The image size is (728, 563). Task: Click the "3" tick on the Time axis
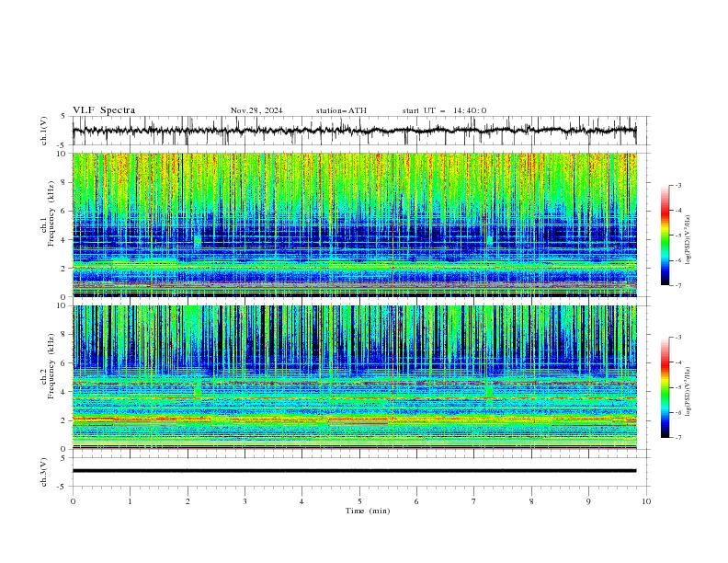click(245, 501)
